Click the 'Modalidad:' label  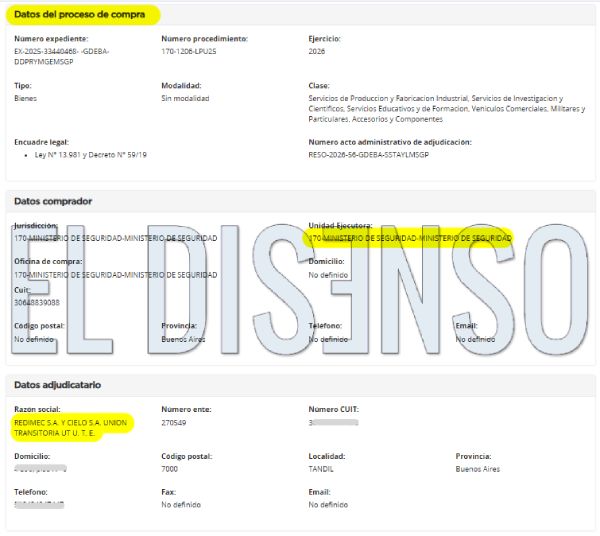[181, 86]
